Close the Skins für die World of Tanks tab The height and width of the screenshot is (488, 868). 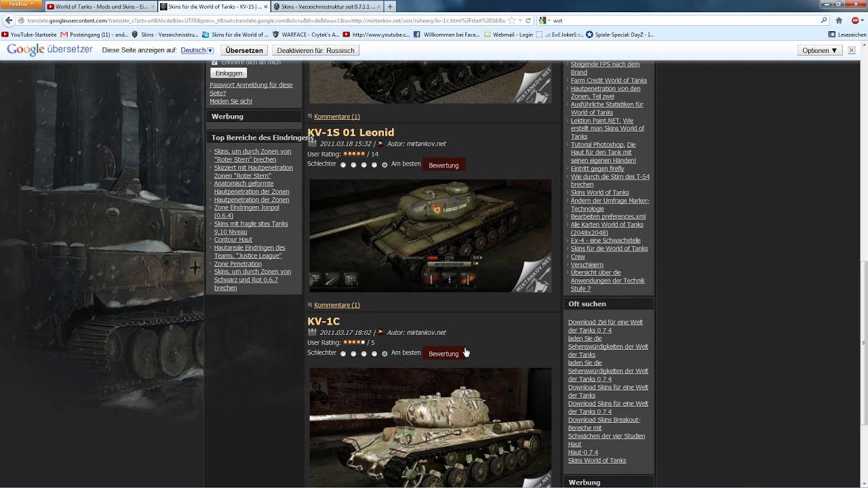tap(266, 7)
